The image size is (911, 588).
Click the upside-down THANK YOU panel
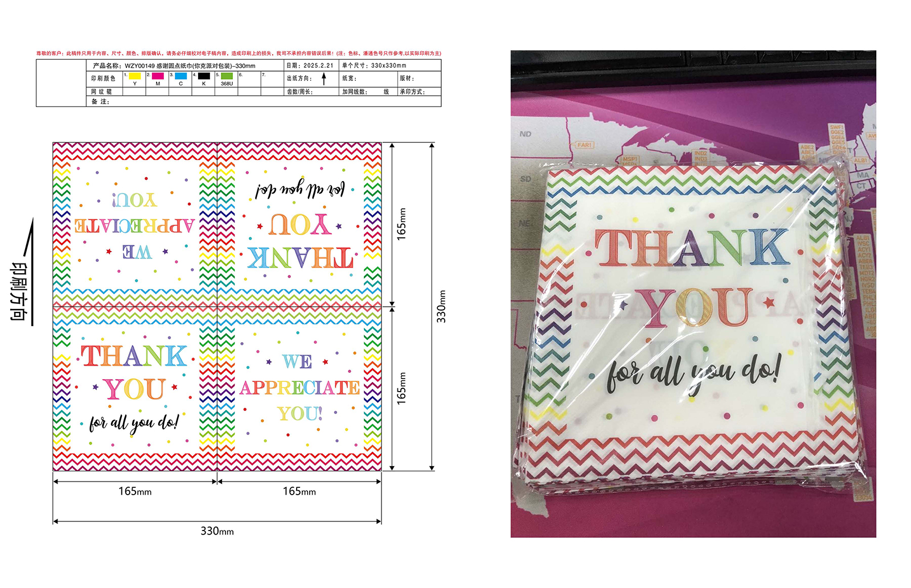[299, 225]
